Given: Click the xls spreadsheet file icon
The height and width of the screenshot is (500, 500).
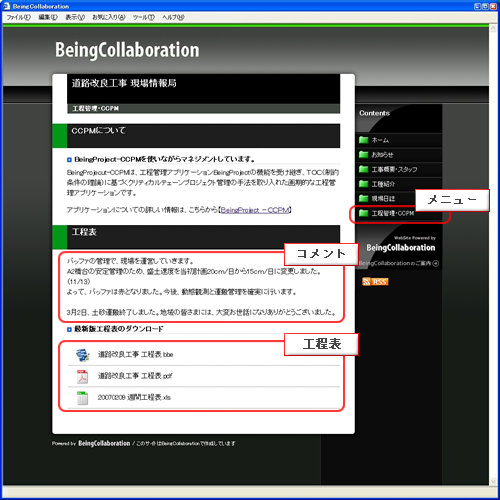Looking at the screenshot, I should 82,398.
